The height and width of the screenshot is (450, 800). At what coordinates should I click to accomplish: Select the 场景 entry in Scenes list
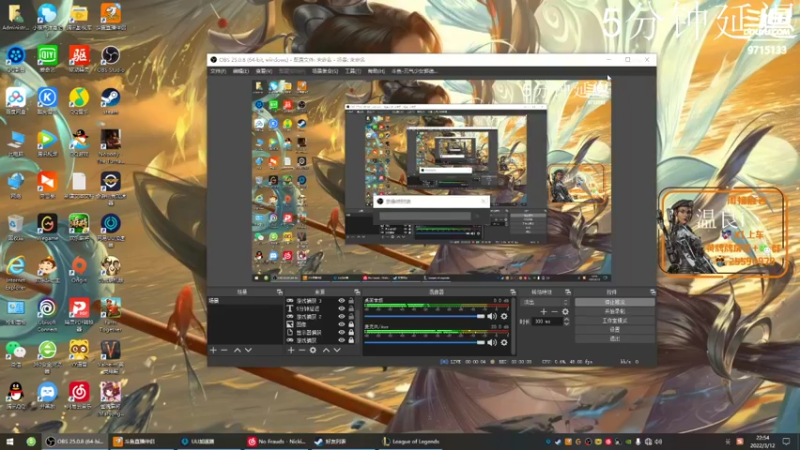245,301
